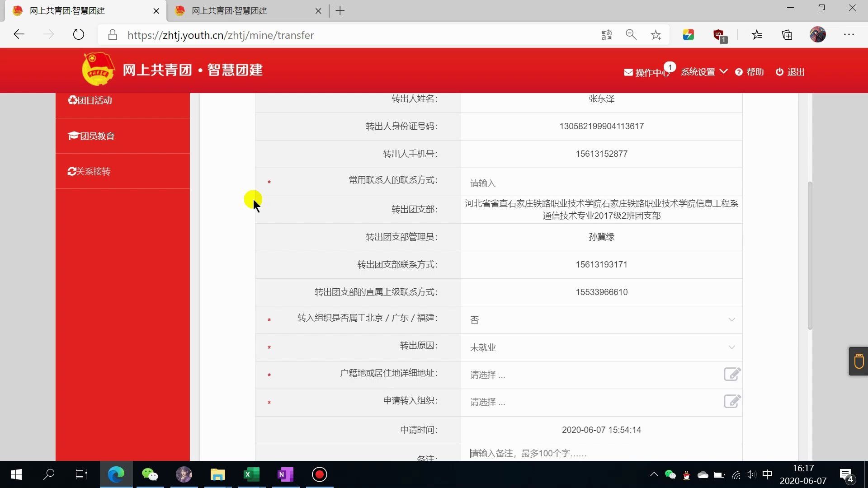Viewport: 868px width, 488px height.
Task: Open network Wi-Fi tray icon
Action: click(736, 474)
